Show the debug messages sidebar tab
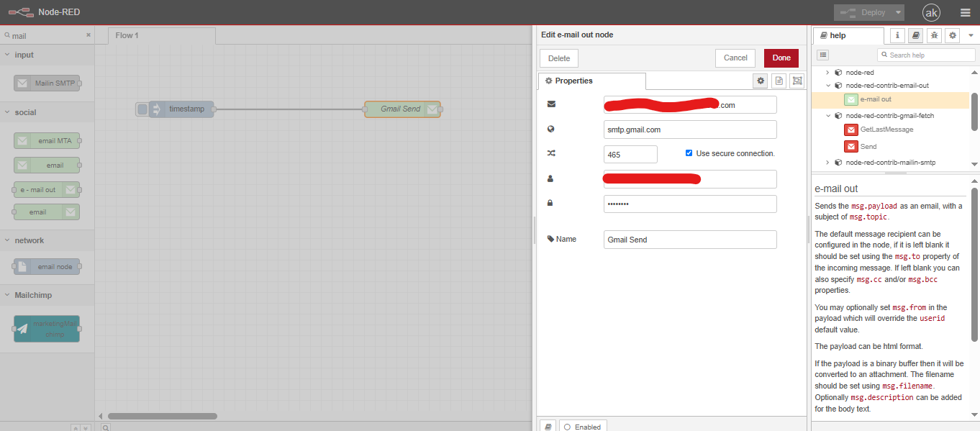Screen dimensions: 980x431 click(x=934, y=35)
